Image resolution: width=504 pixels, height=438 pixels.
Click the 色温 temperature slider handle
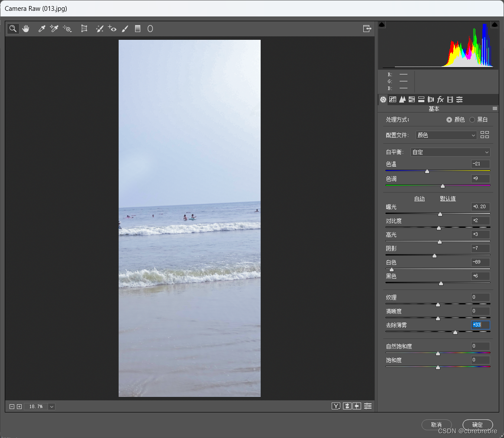(x=427, y=171)
